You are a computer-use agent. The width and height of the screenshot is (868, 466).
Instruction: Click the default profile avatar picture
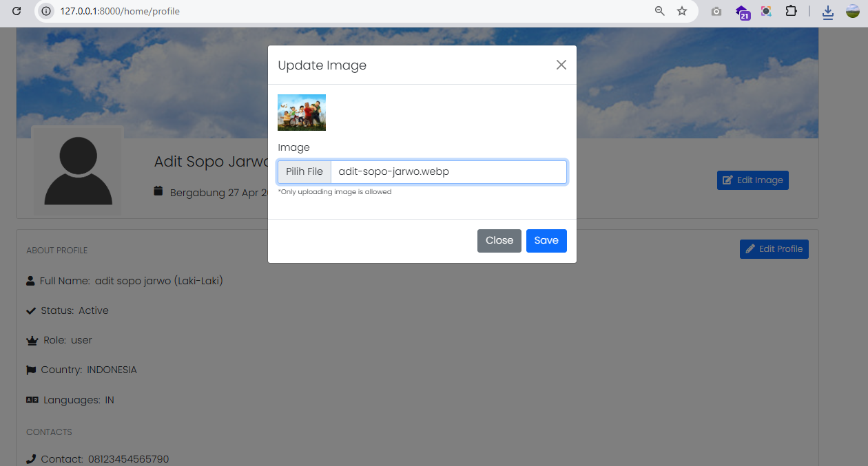point(78,171)
